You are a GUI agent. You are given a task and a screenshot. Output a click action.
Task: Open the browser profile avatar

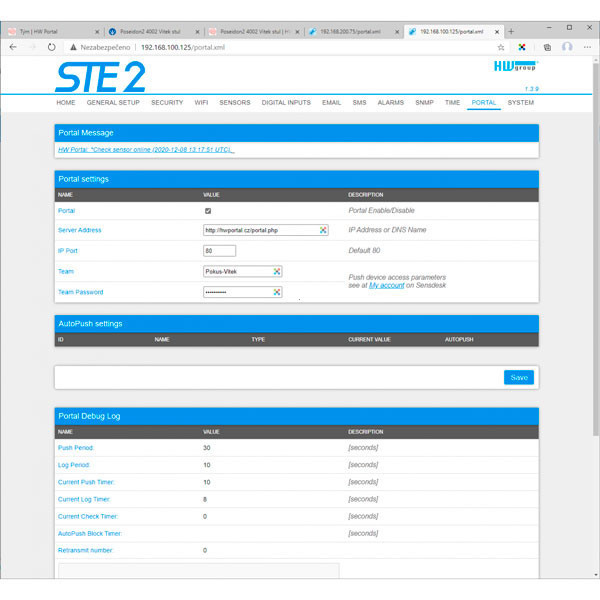tap(567, 47)
